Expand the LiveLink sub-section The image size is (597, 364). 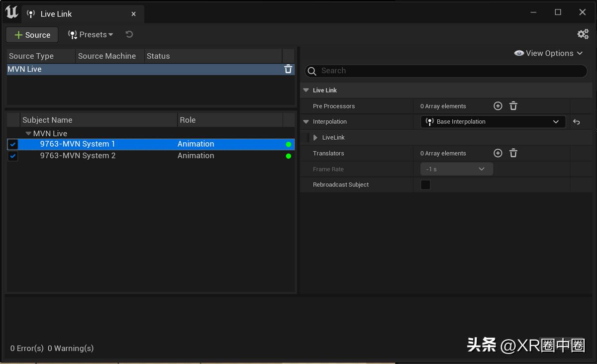tap(315, 138)
